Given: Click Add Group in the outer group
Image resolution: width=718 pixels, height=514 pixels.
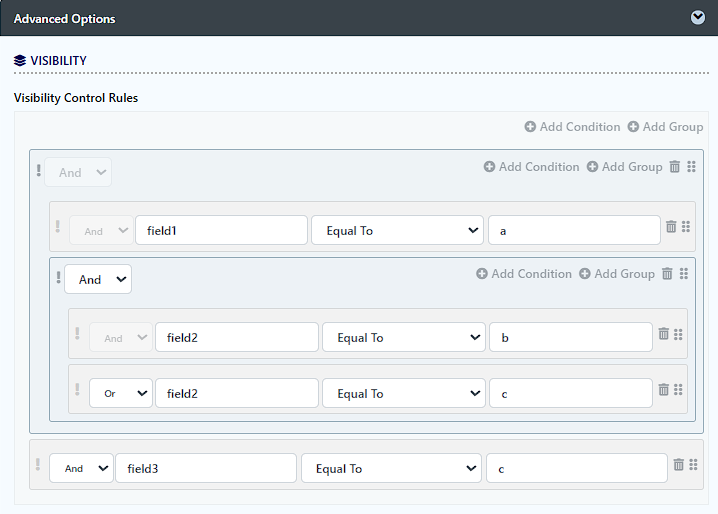Looking at the screenshot, I should [x=624, y=167].
